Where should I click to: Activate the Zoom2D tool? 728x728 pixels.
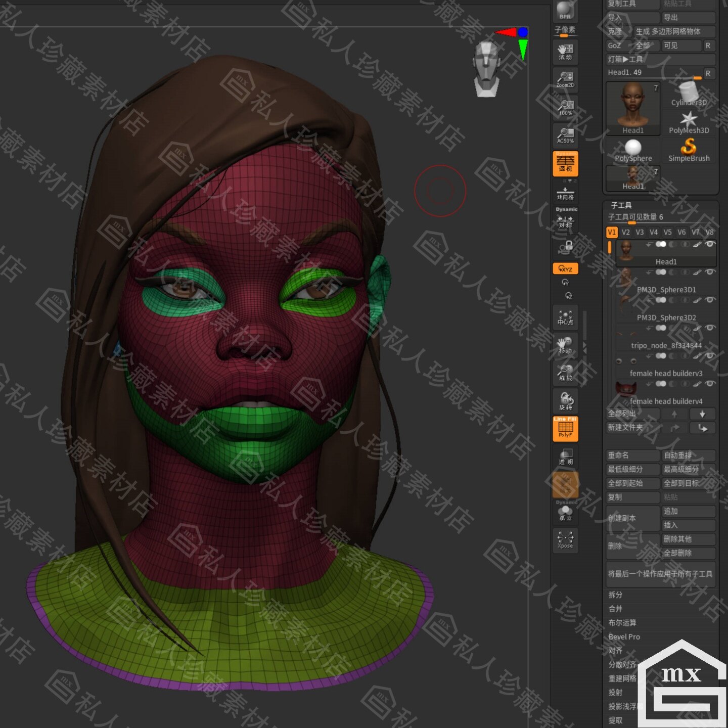(x=565, y=79)
